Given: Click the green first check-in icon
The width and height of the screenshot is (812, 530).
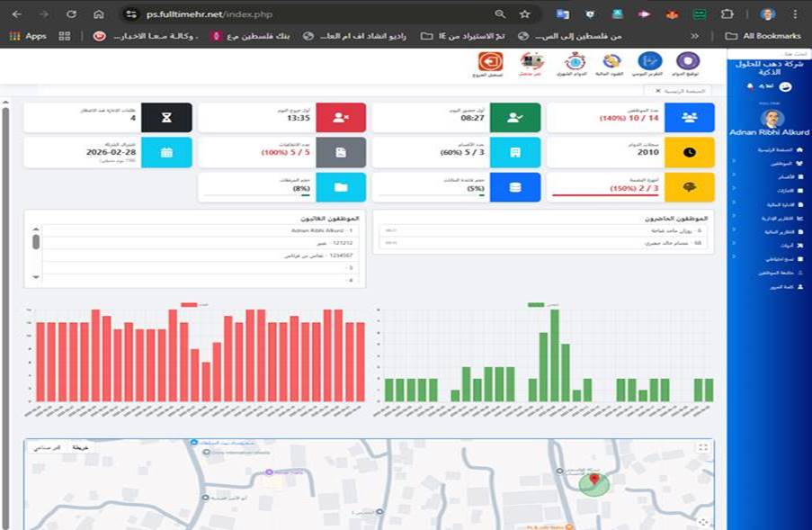Looking at the screenshot, I should pyautogui.click(x=514, y=117).
